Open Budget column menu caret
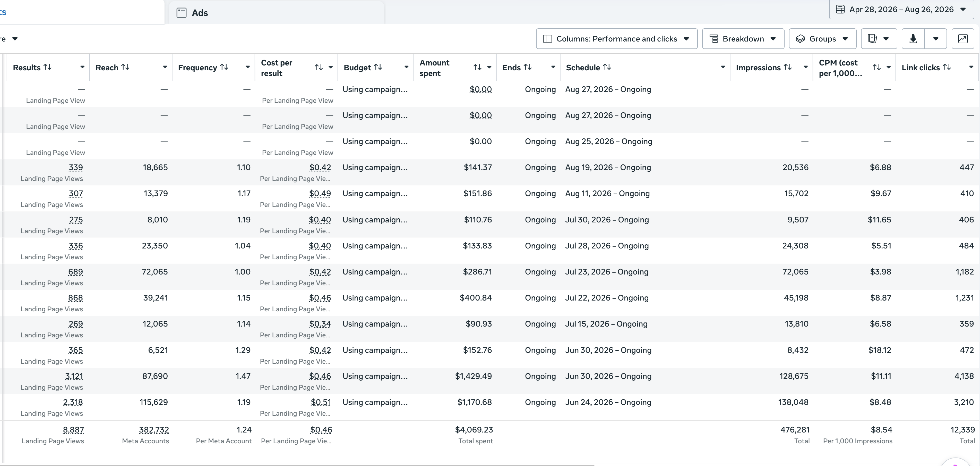Screen dimensions: 980x466 (x=406, y=67)
